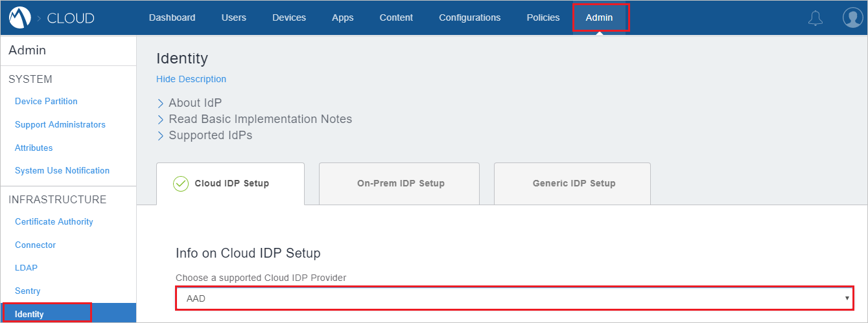Open Support Administrators settings
The height and width of the screenshot is (323, 868).
pyautogui.click(x=60, y=124)
